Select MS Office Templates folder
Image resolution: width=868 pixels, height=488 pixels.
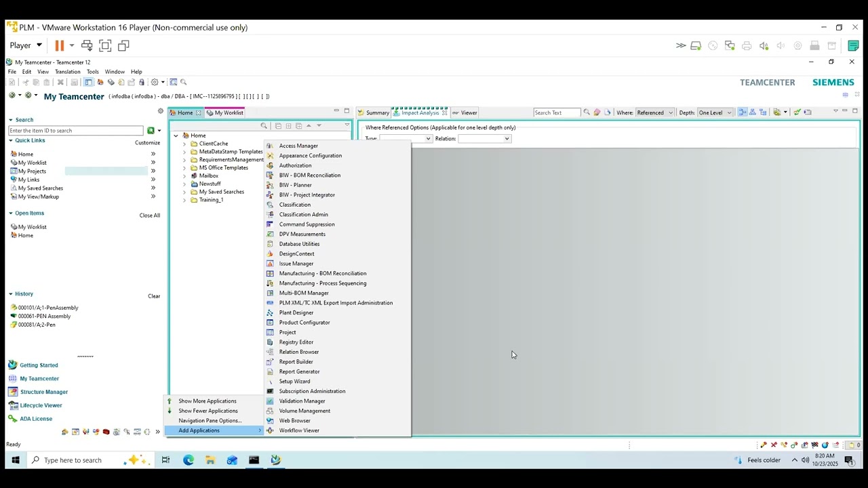pyautogui.click(x=223, y=167)
